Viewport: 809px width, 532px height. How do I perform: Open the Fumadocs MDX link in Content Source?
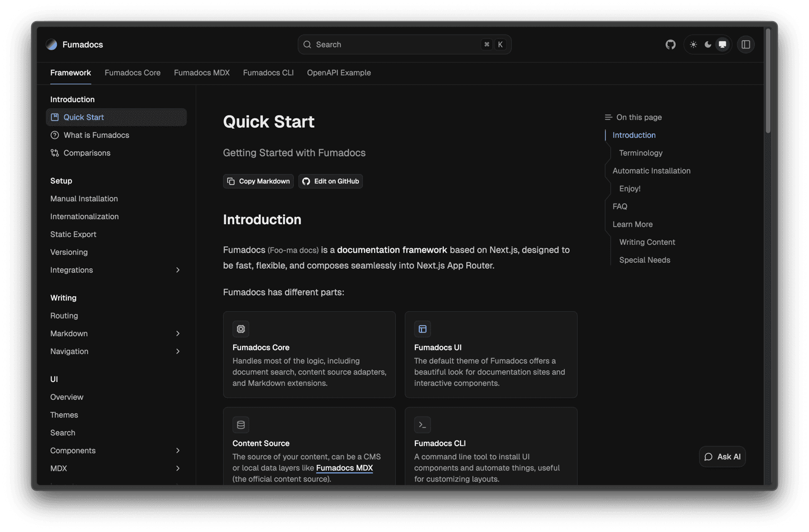344,468
